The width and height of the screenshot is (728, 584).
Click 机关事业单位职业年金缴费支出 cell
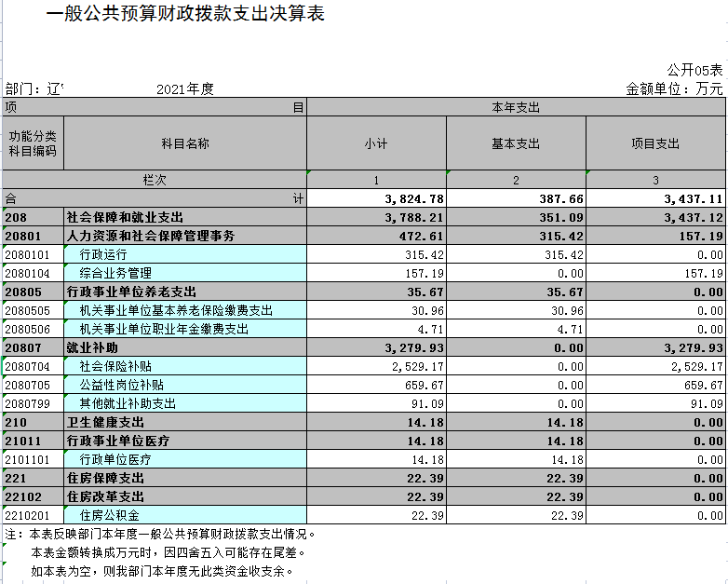point(185,329)
